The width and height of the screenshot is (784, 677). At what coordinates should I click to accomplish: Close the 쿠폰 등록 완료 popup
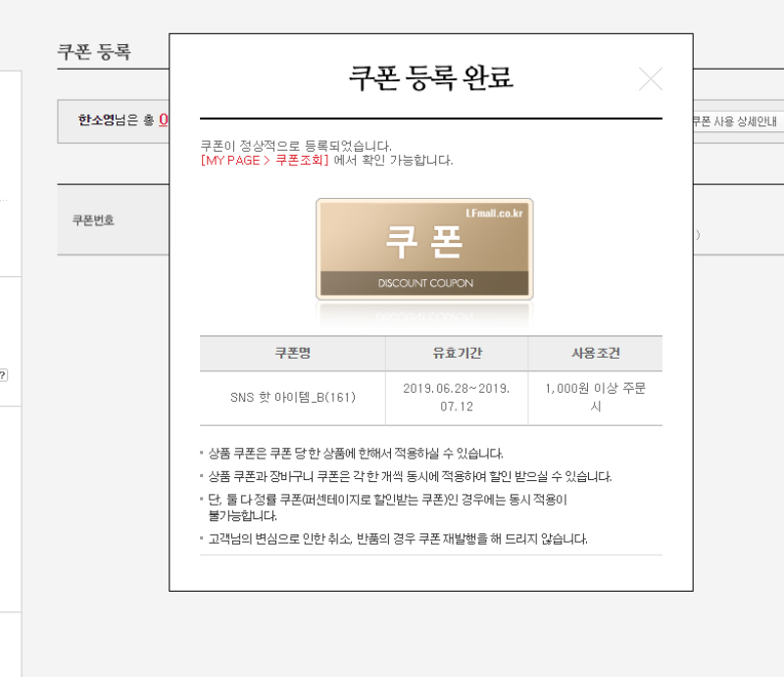(651, 79)
